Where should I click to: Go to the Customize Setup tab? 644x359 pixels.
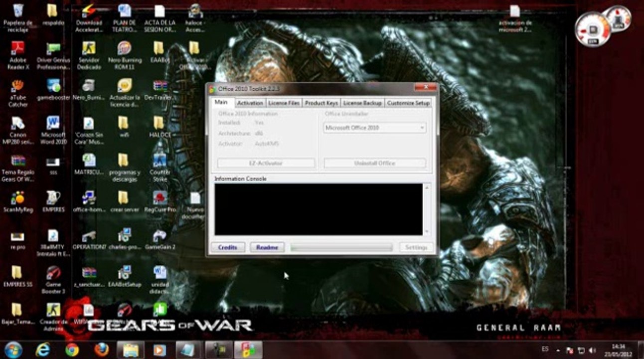pyautogui.click(x=408, y=103)
